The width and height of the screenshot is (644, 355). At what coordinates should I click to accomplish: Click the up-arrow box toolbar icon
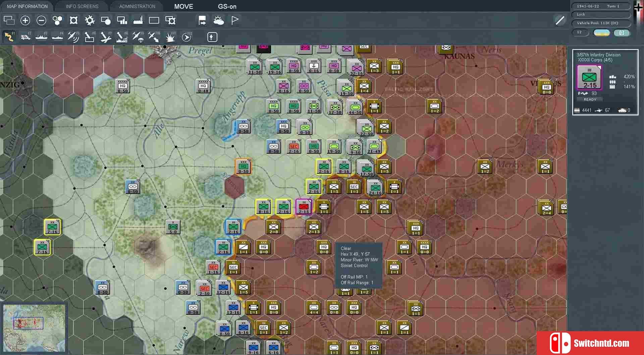(212, 37)
